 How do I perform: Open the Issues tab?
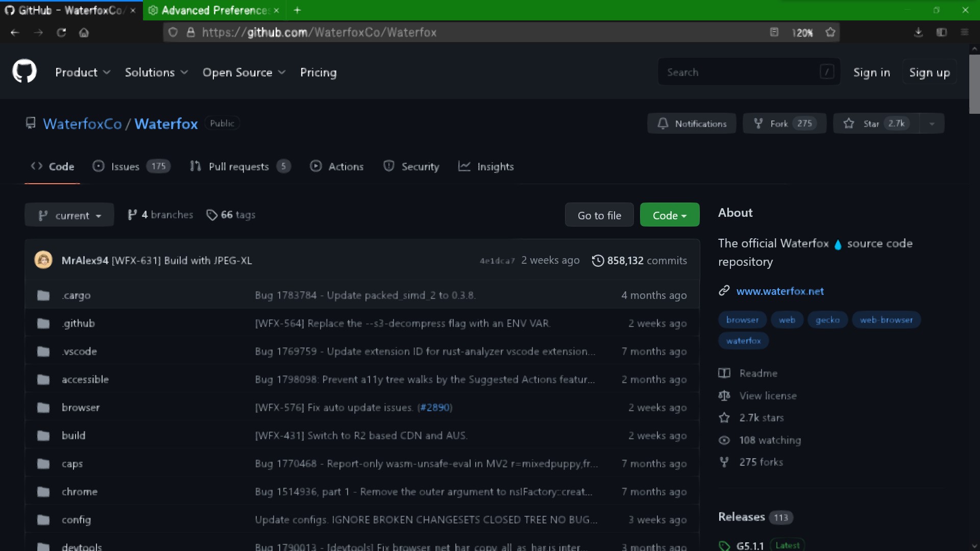pyautogui.click(x=124, y=166)
